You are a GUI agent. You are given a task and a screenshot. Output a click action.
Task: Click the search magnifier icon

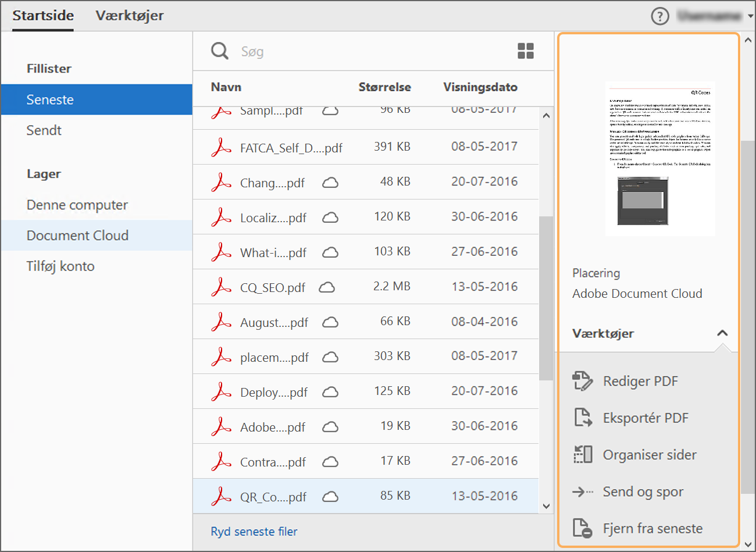pos(220,51)
